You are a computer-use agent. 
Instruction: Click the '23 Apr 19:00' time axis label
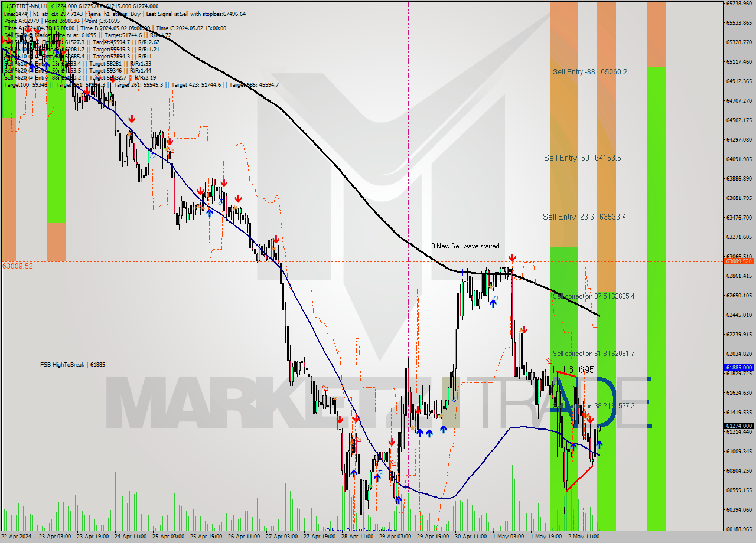[93, 537]
